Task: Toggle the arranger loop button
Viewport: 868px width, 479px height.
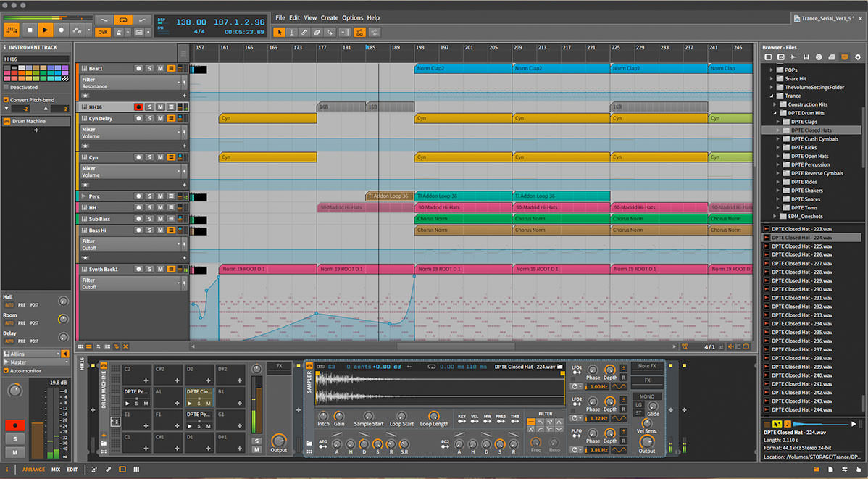Action: pyautogui.click(x=124, y=20)
